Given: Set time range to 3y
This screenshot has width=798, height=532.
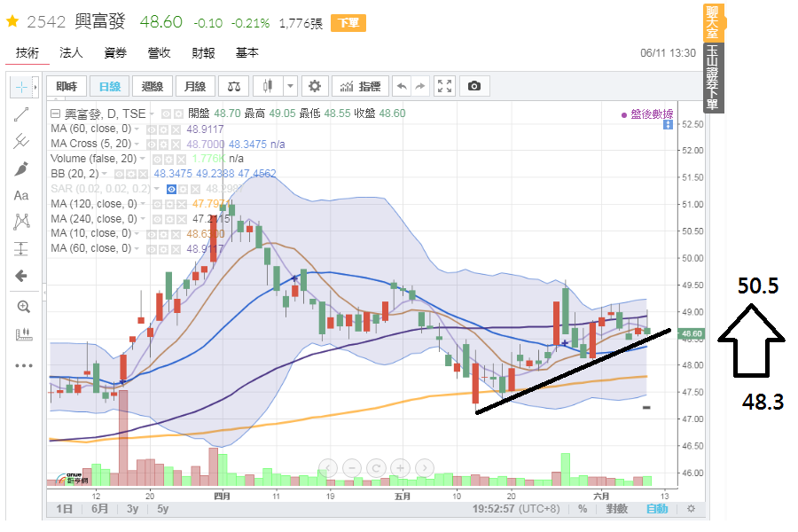Looking at the screenshot, I should coord(133,509).
